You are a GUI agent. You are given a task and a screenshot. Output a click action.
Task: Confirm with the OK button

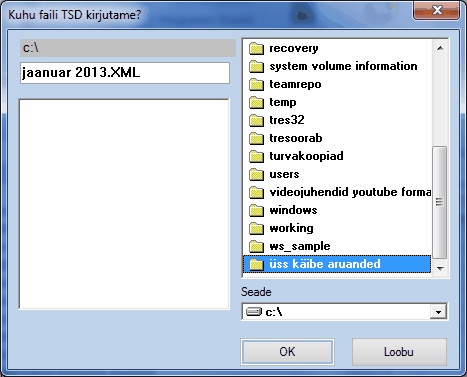click(x=287, y=352)
